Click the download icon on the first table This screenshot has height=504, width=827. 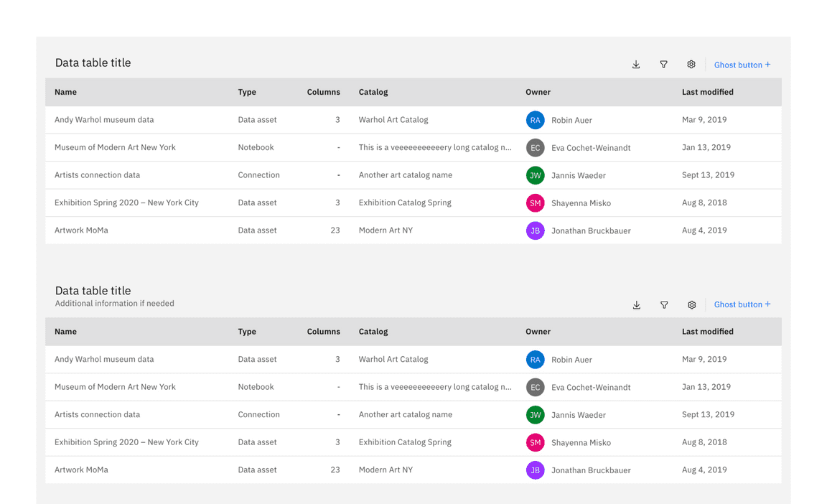click(x=636, y=64)
